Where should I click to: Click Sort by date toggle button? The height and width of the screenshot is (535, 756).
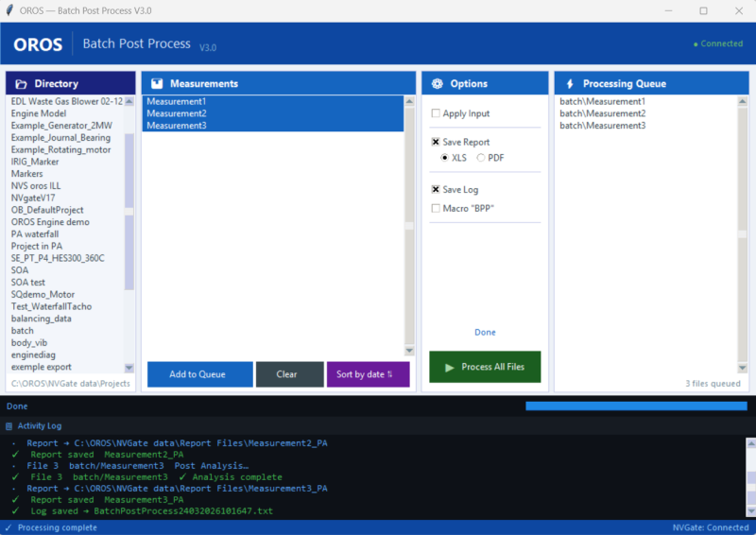[368, 374]
